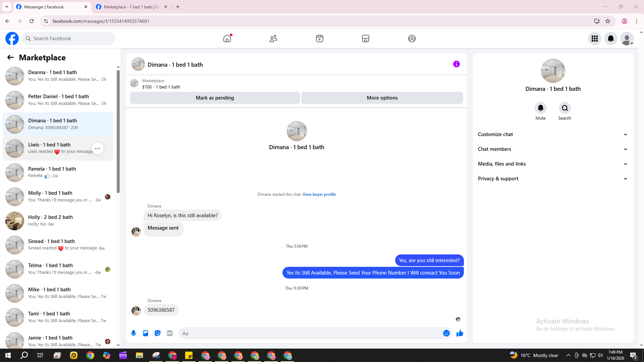Mute the Dimana conversation
Screen dimensions: 644x362
coord(540,108)
